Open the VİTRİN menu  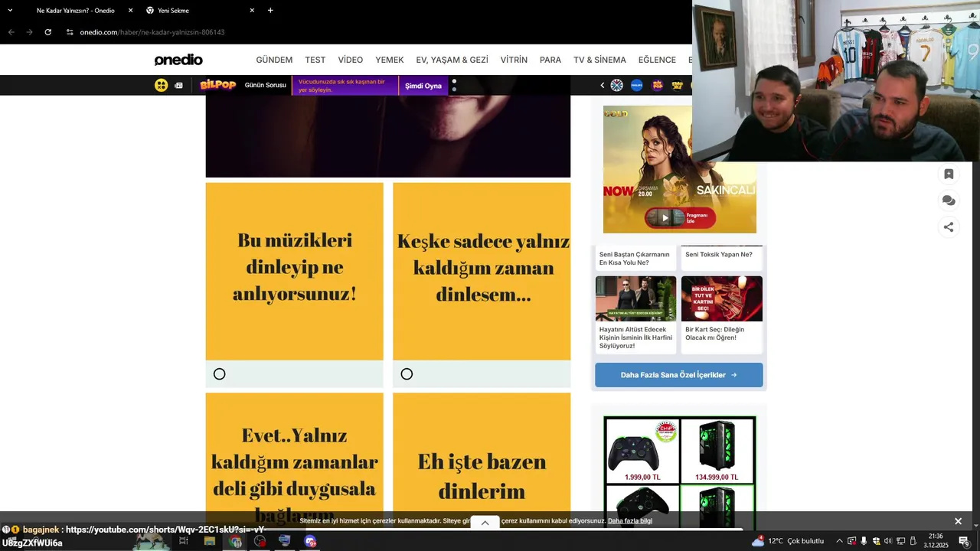coord(514,60)
